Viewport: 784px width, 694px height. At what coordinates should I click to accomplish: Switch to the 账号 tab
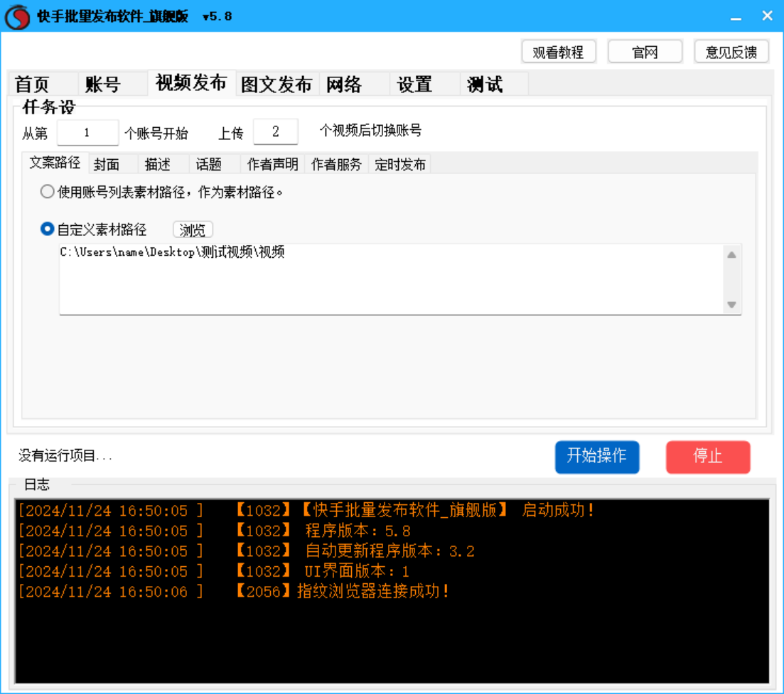tap(113, 84)
